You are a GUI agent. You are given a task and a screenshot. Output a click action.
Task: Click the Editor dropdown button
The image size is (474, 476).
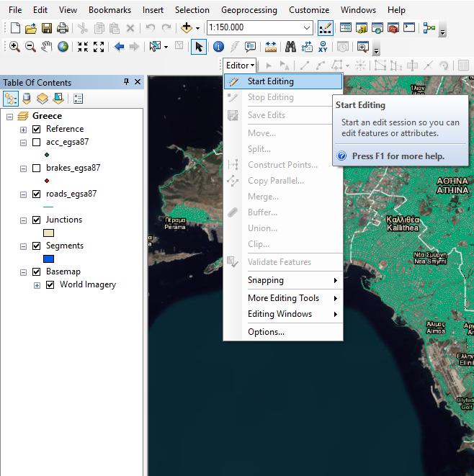(240, 66)
